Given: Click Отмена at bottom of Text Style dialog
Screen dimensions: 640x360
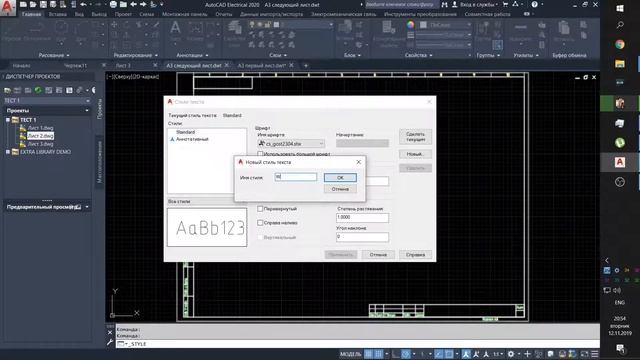Looking at the screenshot, I should 378,255.
